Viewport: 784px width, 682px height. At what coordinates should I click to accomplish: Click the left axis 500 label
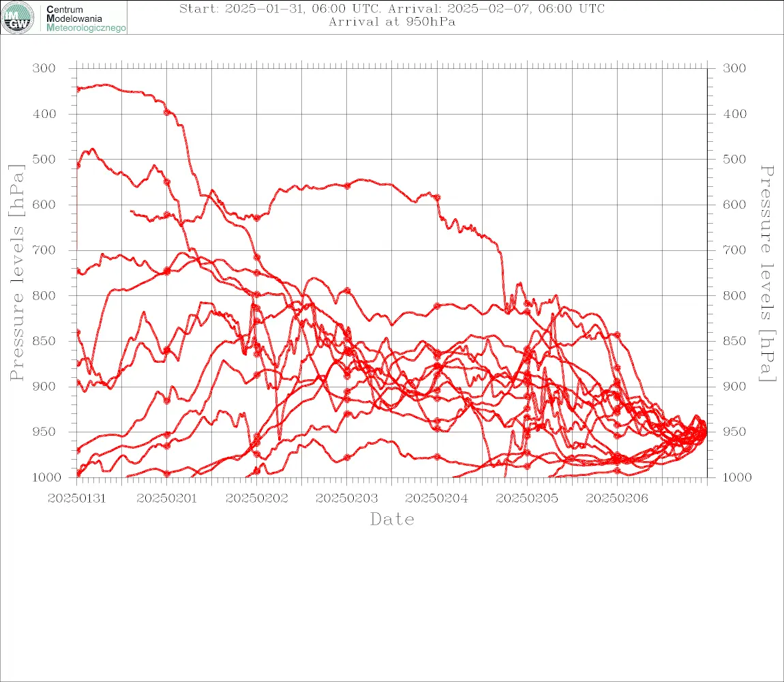pyautogui.click(x=44, y=159)
